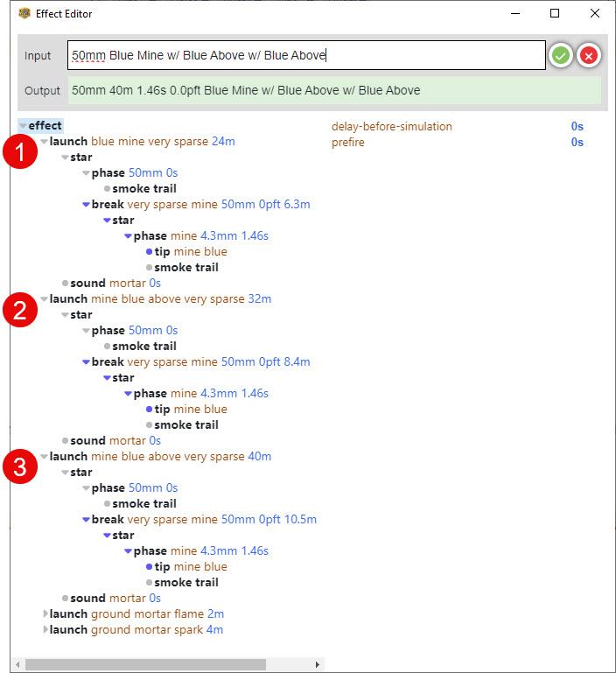This screenshot has width=616, height=673.
Task: Select the delay-before-simulation property
Action: pos(391,126)
